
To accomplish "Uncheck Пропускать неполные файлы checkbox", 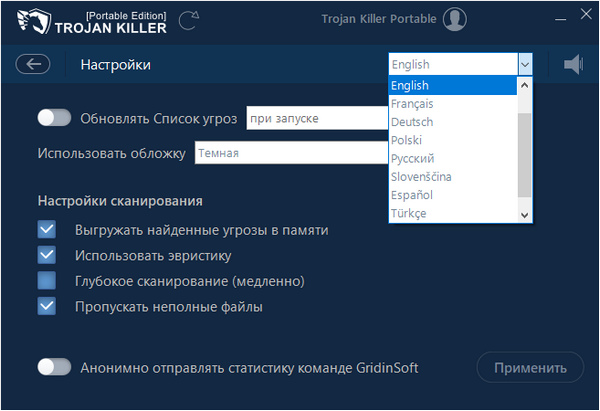I will tap(47, 306).
